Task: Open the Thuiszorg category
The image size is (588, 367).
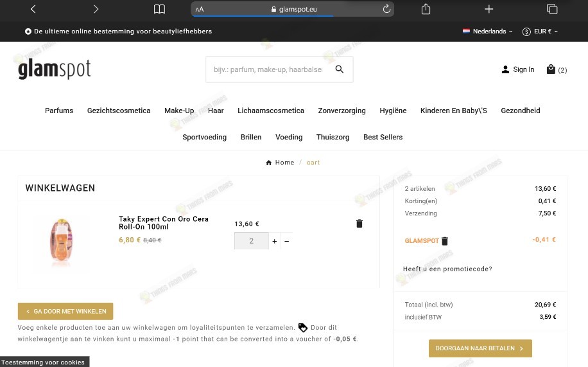Action: [333, 137]
